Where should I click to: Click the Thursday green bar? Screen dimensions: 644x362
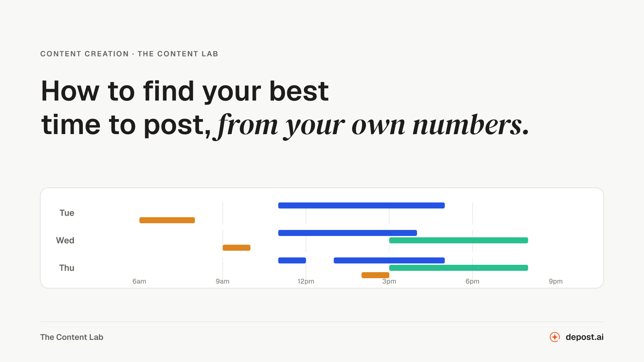(x=459, y=268)
